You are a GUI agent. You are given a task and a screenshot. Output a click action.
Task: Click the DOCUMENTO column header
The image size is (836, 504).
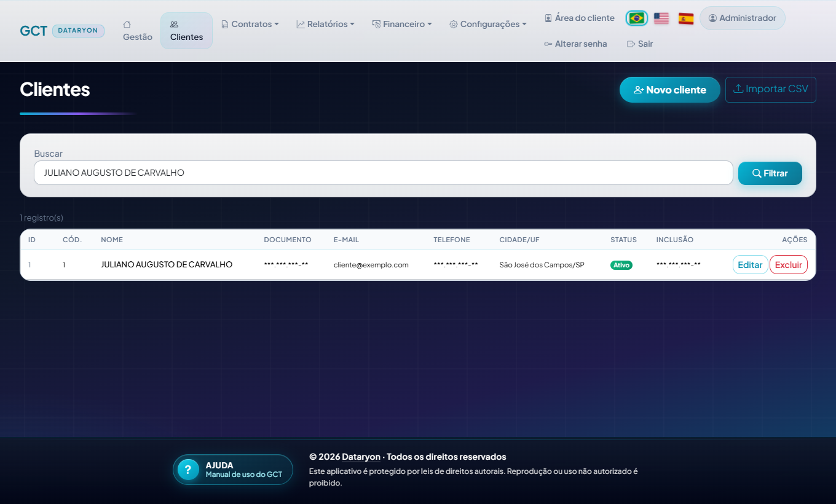pos(288,240)
